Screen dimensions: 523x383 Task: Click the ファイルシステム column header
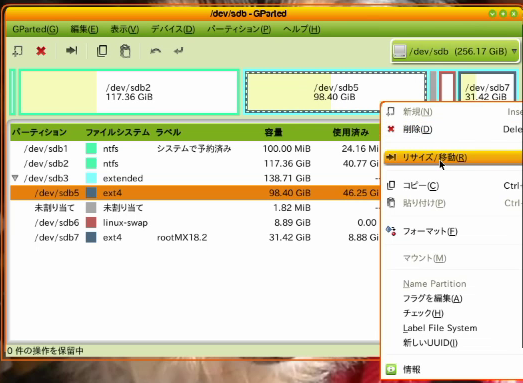(x=117, y=132)
